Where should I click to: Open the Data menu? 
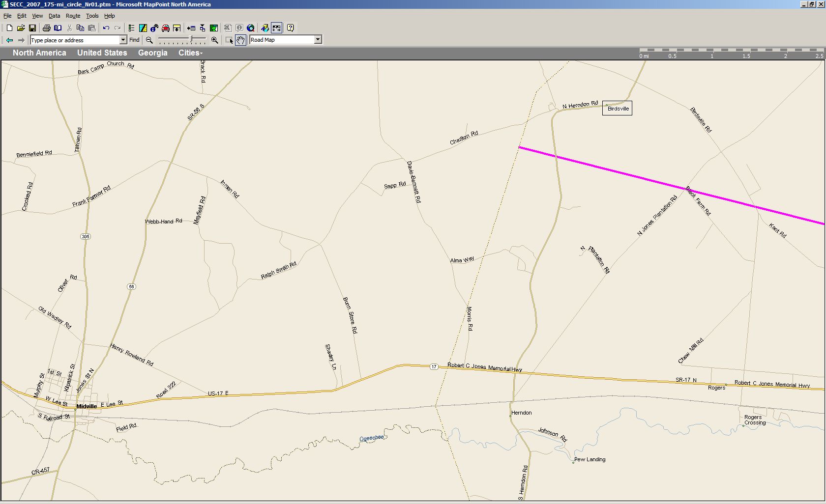(x=54, y=16)
